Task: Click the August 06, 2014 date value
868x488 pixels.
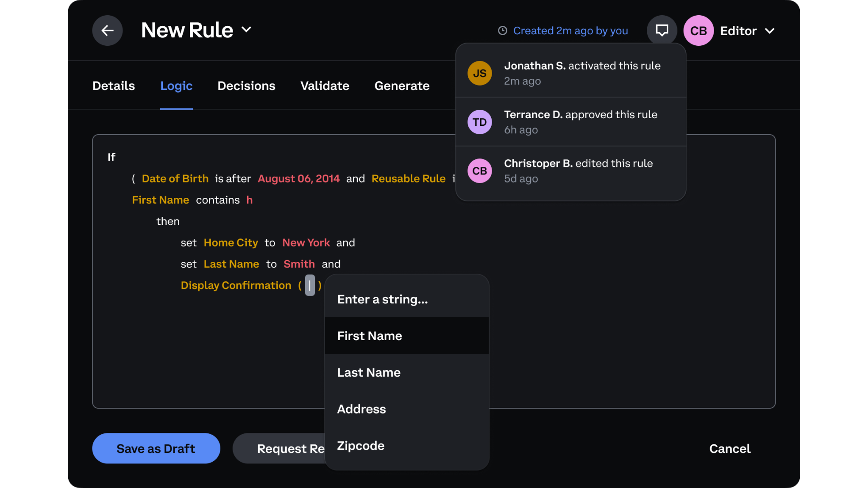Action: click(x=299, y=179)
